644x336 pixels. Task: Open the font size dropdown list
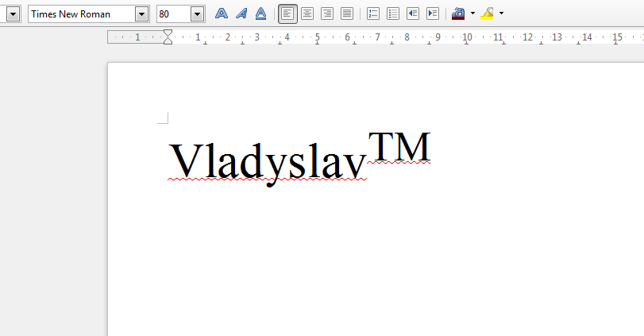tap(197, 14)
